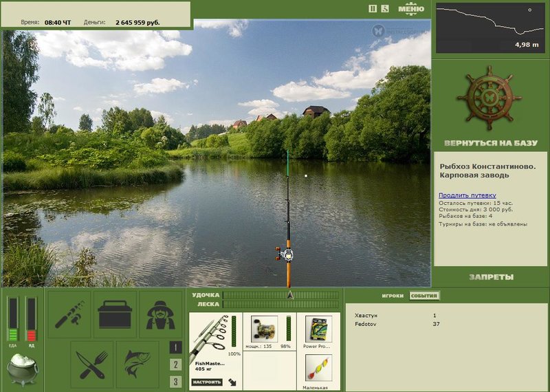The height and width of the screenshot is (392, 550).
Task: Open the ЗАПРЕТЫ restrictions section
Action: point(492,277)
